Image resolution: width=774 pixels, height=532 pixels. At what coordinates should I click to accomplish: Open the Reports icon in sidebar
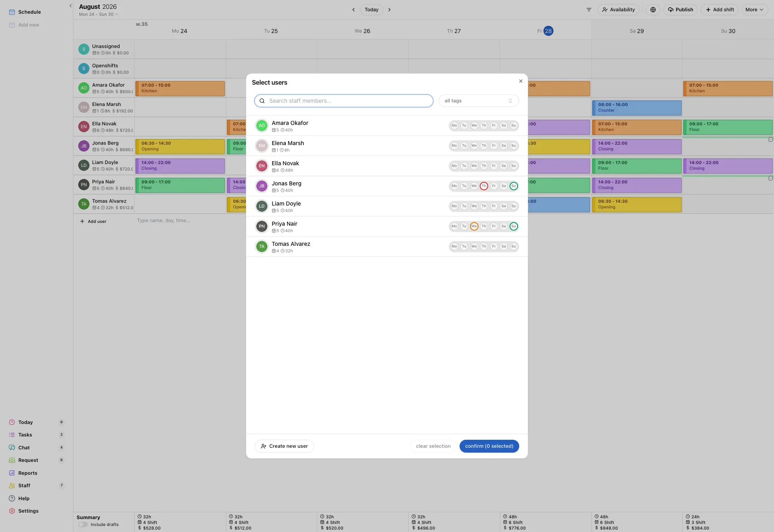[x=12, y=473]
